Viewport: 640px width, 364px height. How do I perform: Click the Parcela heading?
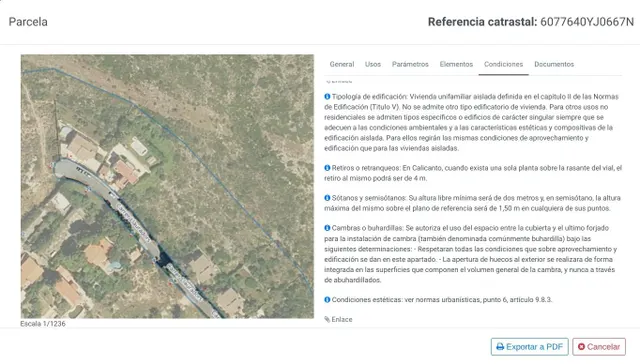(x=28, y=22)
